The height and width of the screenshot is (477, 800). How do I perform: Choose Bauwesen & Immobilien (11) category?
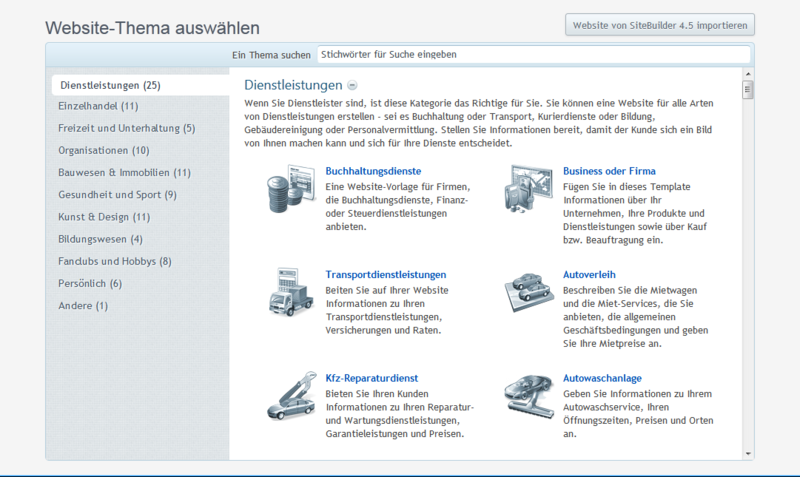click(x=124, y=172)
